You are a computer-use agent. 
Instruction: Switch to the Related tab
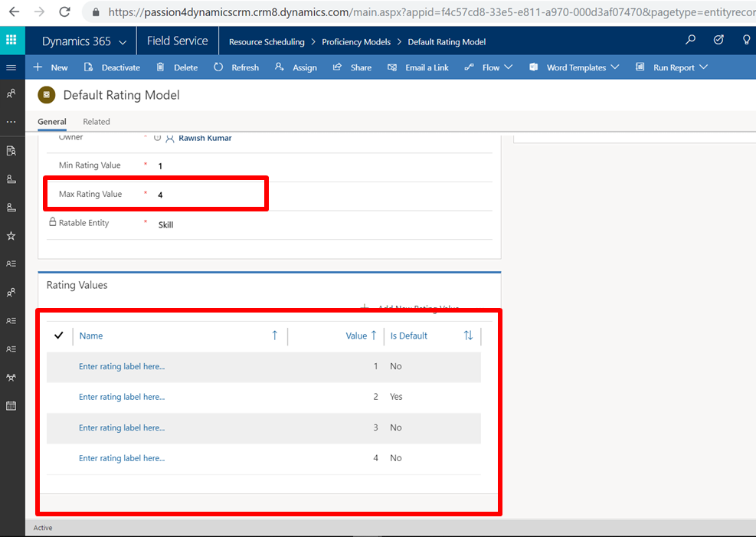97,122
